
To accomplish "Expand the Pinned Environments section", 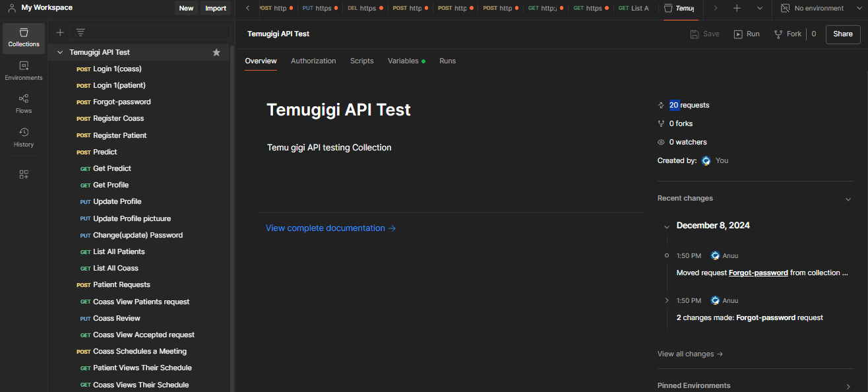I will (x=848, y=387).
